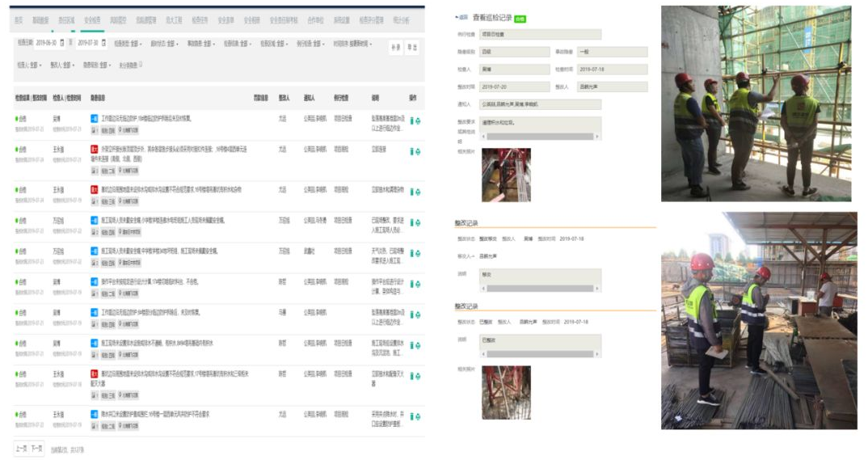Open the 系统设置 navigation tab
868x460 pixels.
pyautogui.click(x=342, y=20)
